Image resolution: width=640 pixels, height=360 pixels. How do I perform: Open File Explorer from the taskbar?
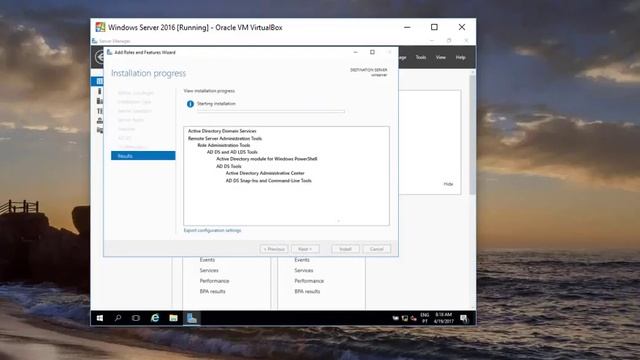coord(173,318)
